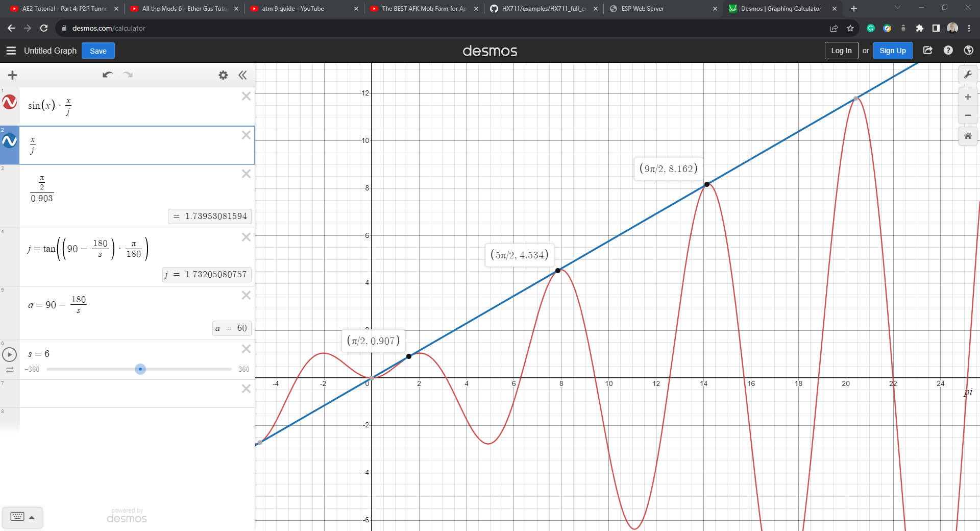This screenshot has width=980, height=531.
Task: Open the hamburger graphs menu
Action: pos(11,51)
